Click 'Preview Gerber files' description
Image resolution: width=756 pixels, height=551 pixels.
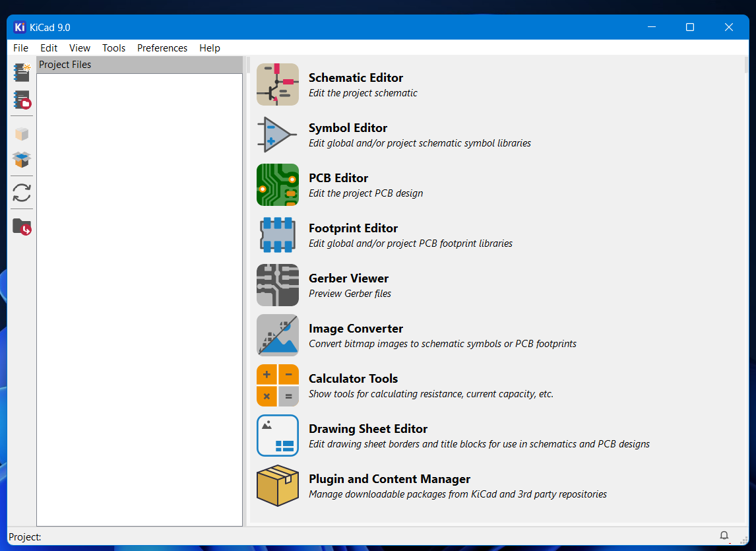click(350, 294)
